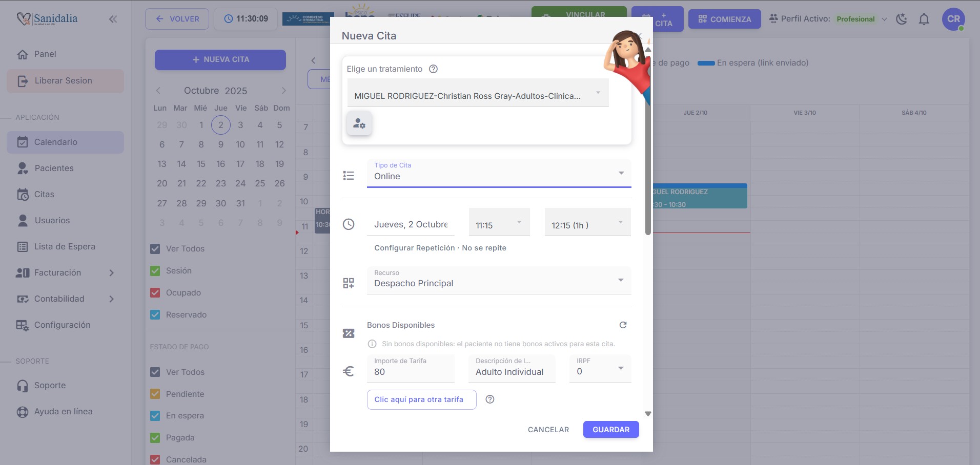This screenshot has width=980, height=465.
Task: Collapse the sidebar with double chevron icon
Action: coord(113,19)
